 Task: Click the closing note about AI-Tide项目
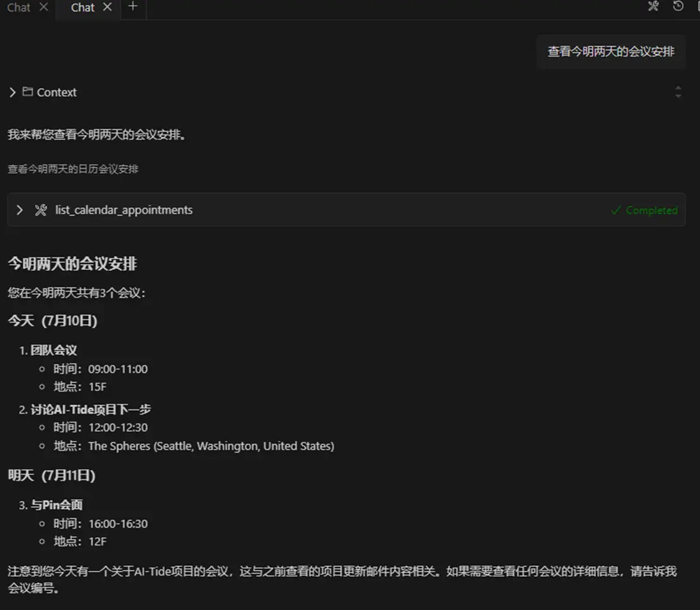342,579
